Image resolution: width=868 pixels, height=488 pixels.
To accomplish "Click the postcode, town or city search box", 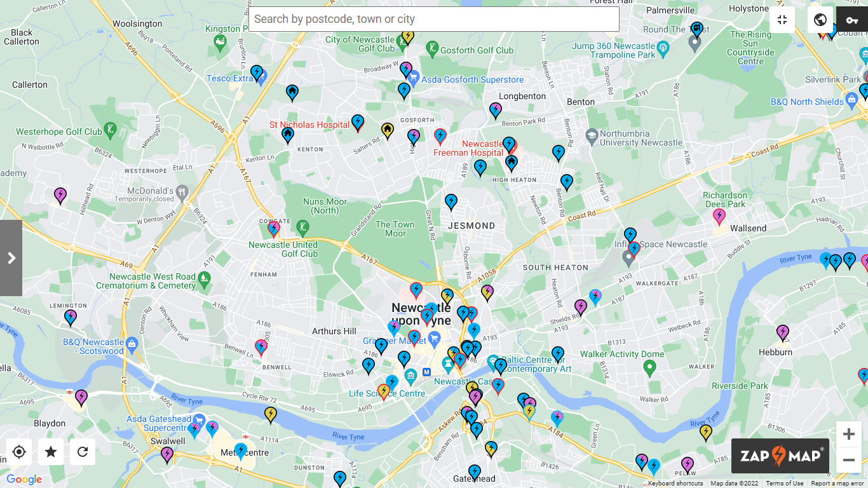I will coord(433,19).
